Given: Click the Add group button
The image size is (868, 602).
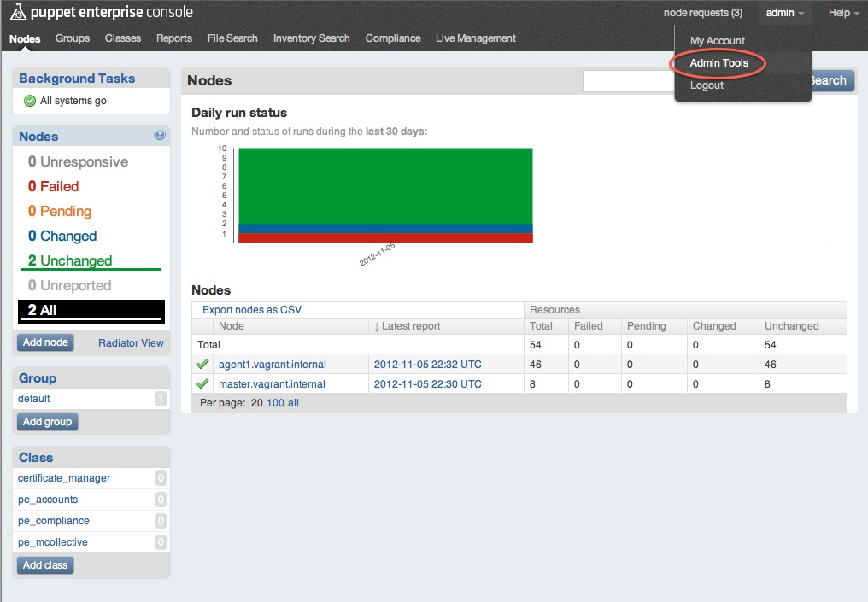Looking at the screenshot, I should tap(48, 422).
